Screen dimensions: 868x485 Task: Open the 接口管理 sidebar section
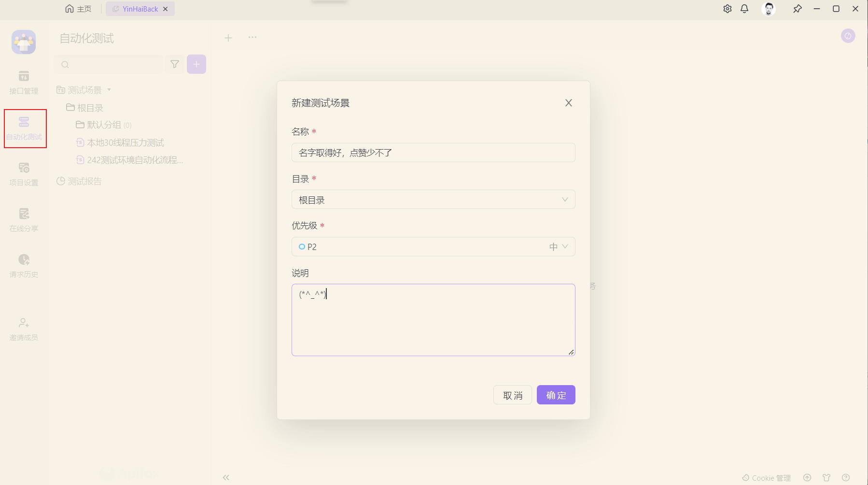click(24, 83)
